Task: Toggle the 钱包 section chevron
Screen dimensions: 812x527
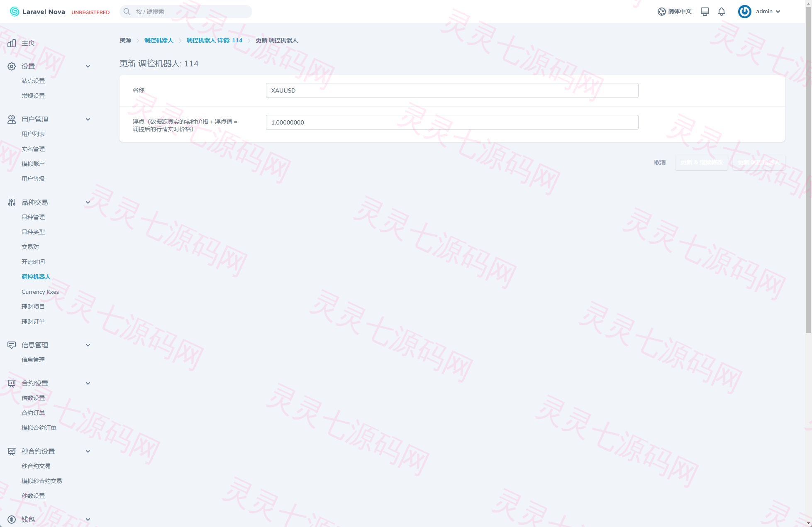Action: [x=88, y=520]
